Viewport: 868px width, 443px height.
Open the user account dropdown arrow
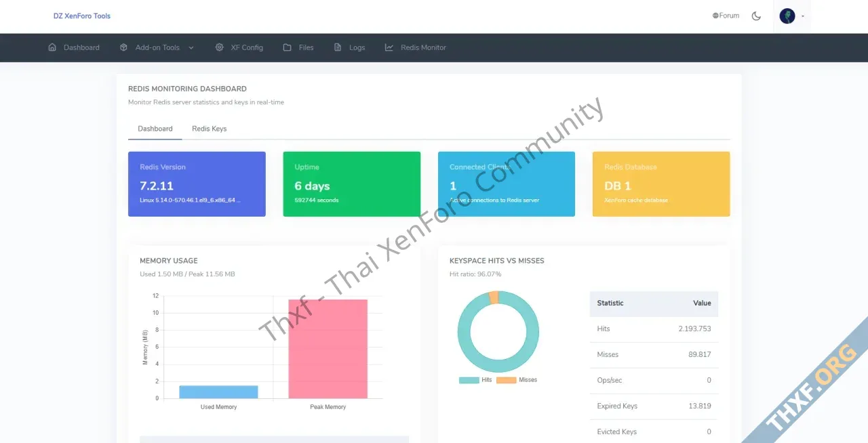803,16
